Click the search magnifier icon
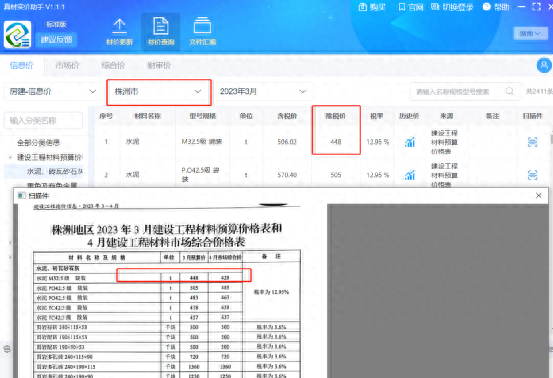 point(510,91)
